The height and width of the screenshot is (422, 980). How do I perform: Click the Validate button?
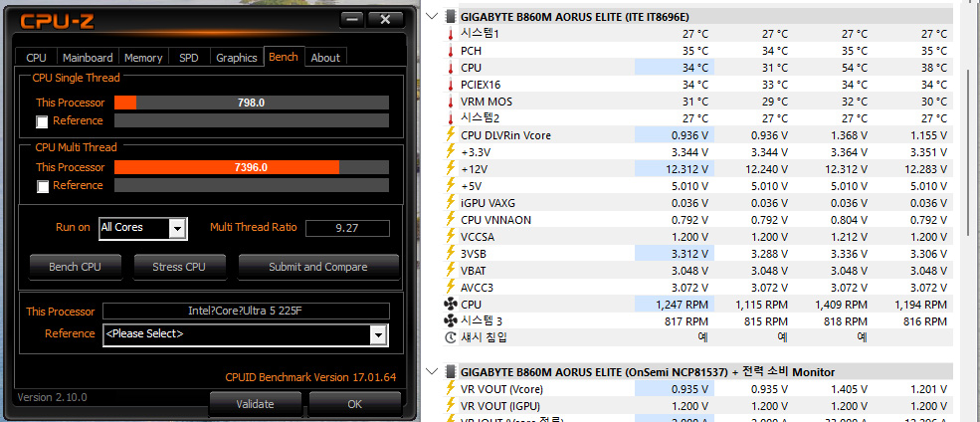click(255, 404)
